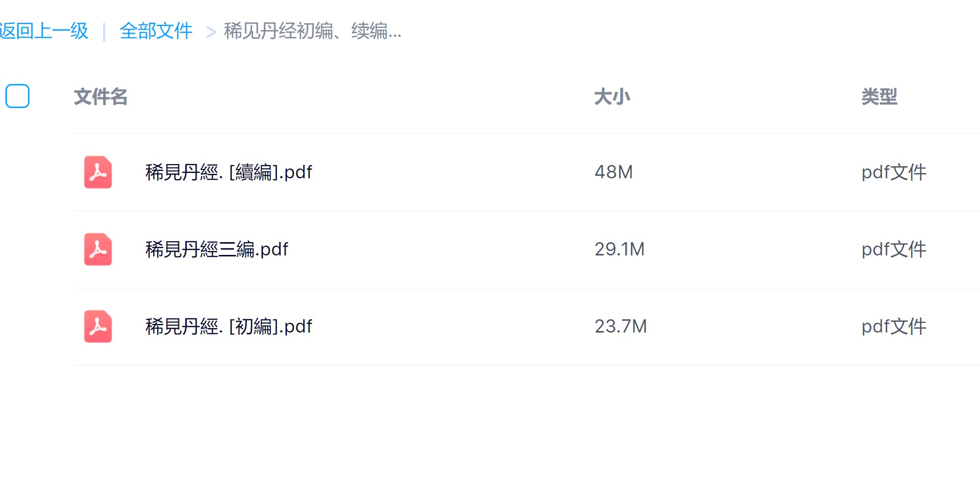
Task: Click pdf文件 type in the 48M row
Action: pos(894,172)
